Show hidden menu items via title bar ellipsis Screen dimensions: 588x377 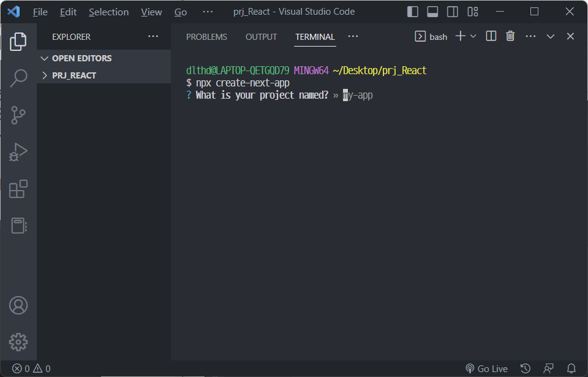click(208, 12)
